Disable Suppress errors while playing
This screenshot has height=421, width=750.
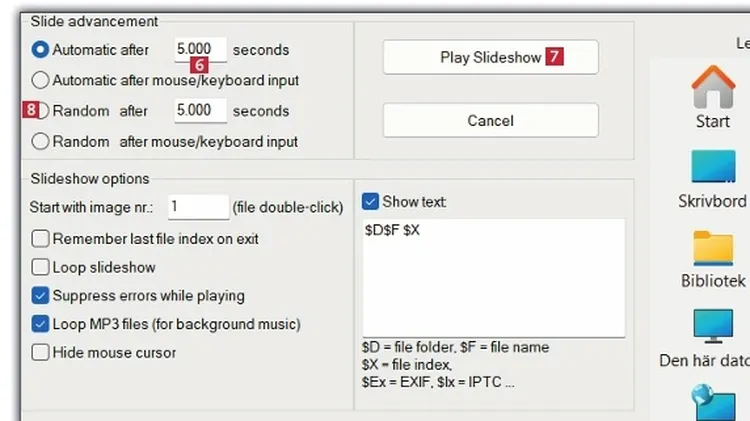pos(41,296)
